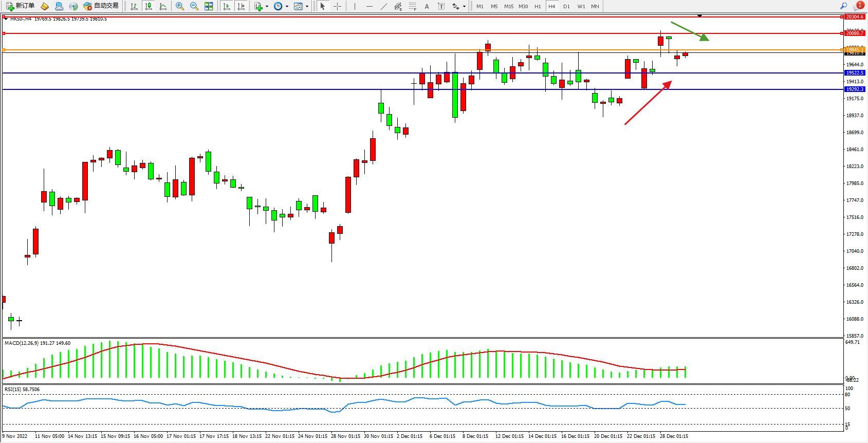The image size is (868, 443).
Task: Open the indicators list dropdown arrow
Action: point(267,7)
